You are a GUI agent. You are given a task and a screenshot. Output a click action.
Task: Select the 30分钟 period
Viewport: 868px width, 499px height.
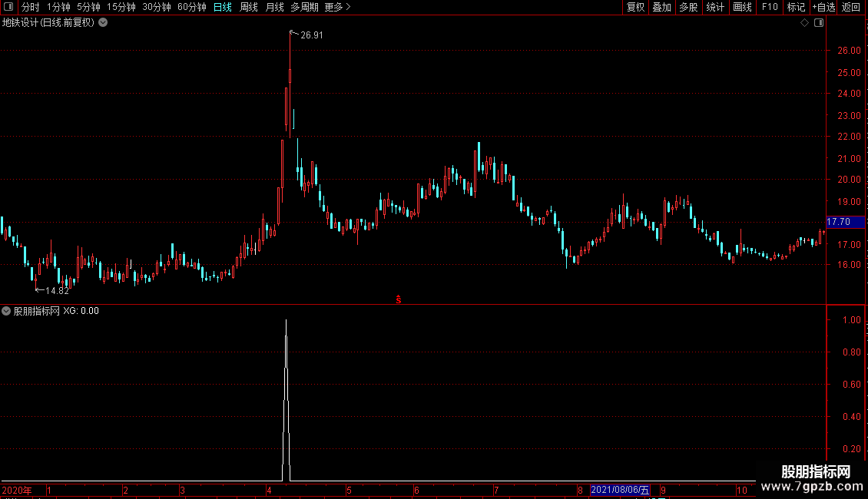pos(156,7)
